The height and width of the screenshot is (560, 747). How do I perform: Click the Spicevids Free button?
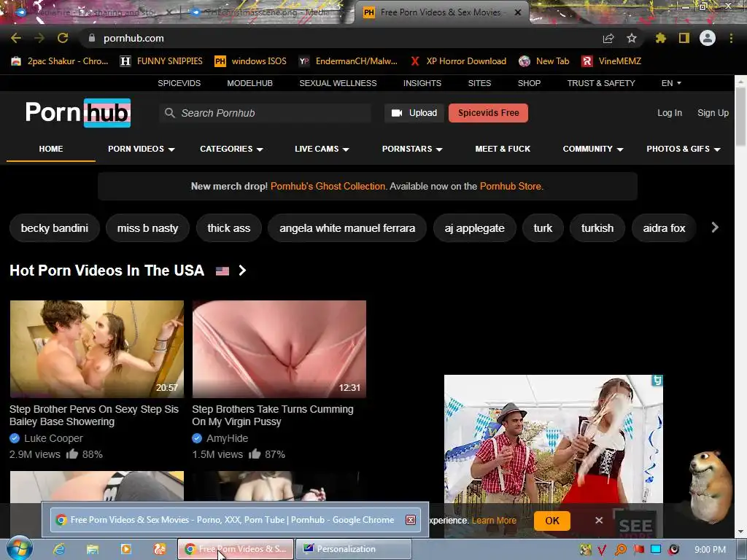[488, 113]
